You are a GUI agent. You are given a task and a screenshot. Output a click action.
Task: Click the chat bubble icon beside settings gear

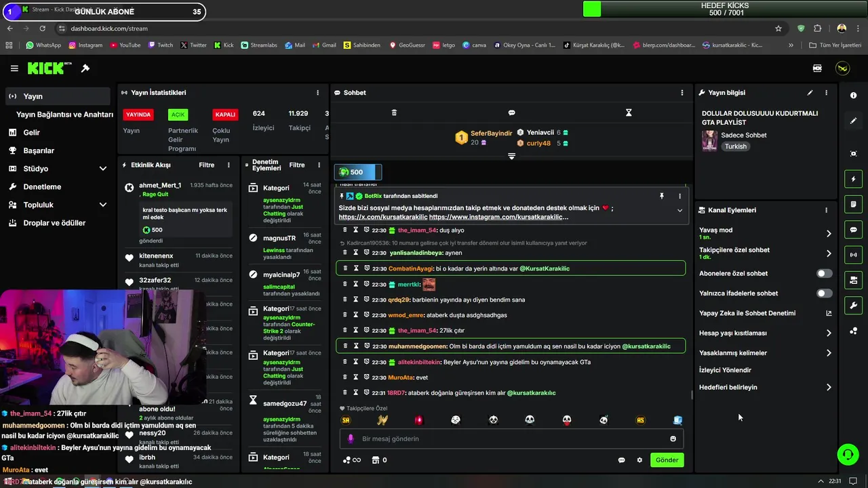point(621,460)
